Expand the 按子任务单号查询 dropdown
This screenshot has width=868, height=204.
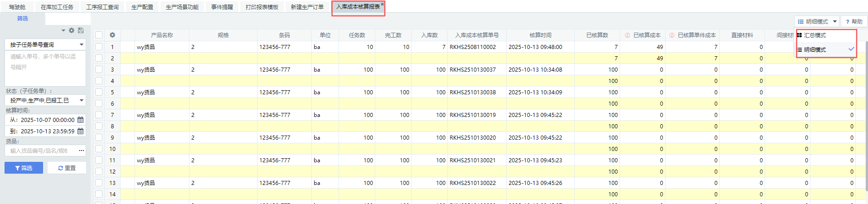tap(82, 44)
